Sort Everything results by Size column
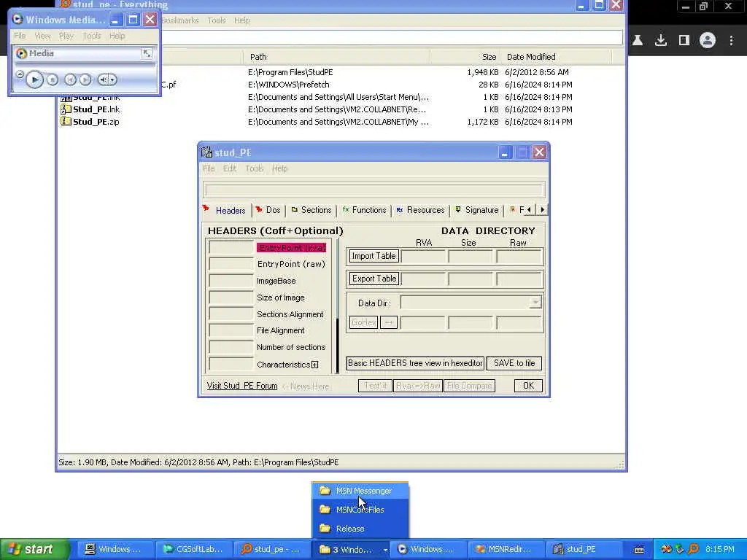The width and height of the screenshot is (747, 560). (x=465, y=57)
